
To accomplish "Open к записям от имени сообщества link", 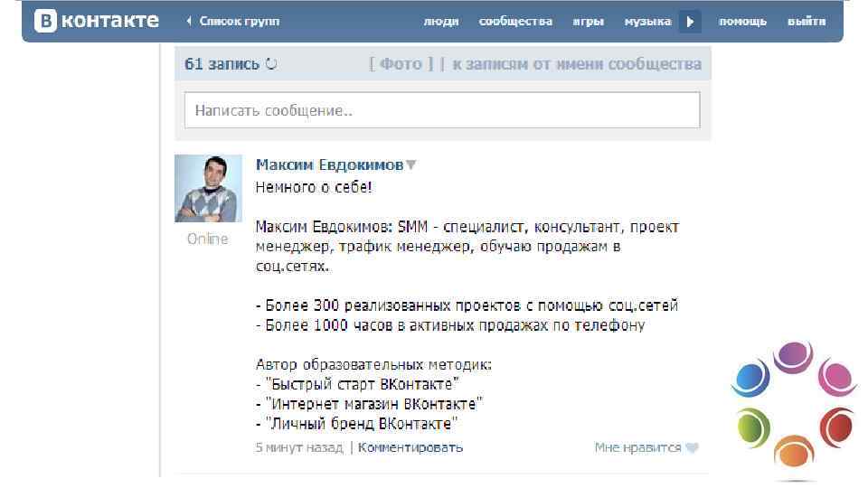I will 577,64.
